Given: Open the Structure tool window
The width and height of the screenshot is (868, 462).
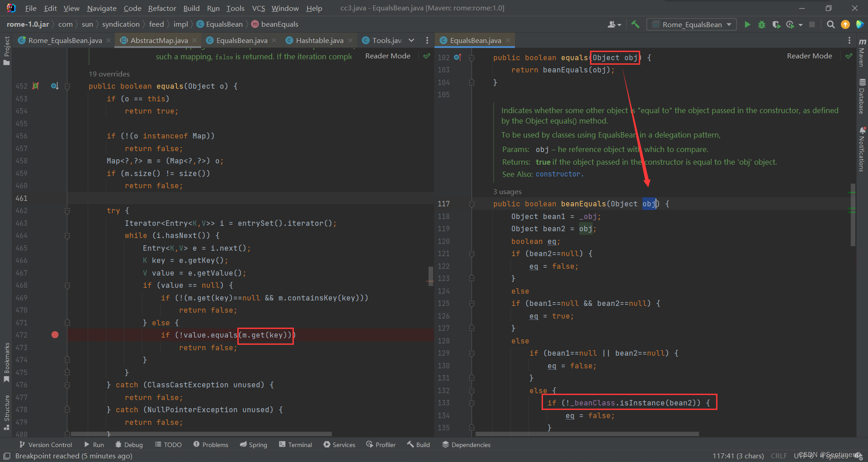Looking at the screenshot, I should (x=6, y=412).
